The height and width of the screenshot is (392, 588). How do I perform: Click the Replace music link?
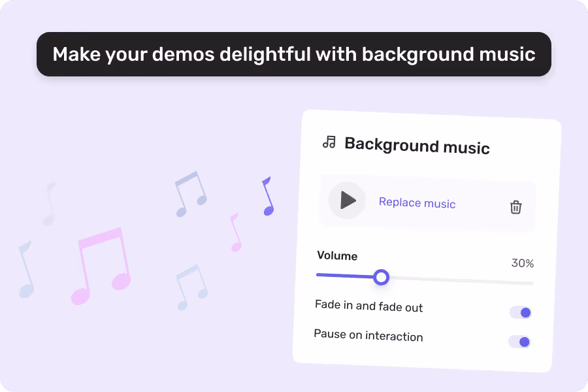click(417, 203)
